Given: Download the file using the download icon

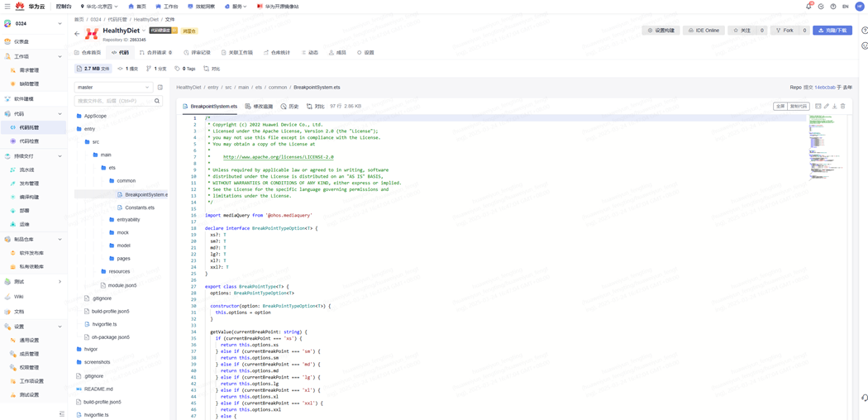Looking at the screenshot, I should 835,106.
